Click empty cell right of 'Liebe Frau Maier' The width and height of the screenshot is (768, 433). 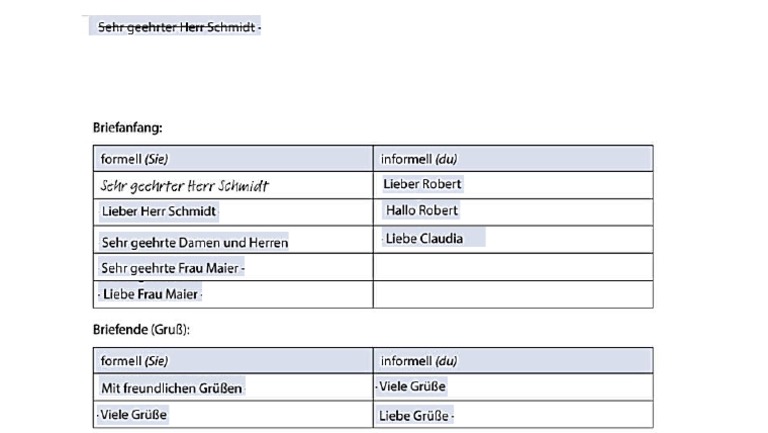point(512,294)
